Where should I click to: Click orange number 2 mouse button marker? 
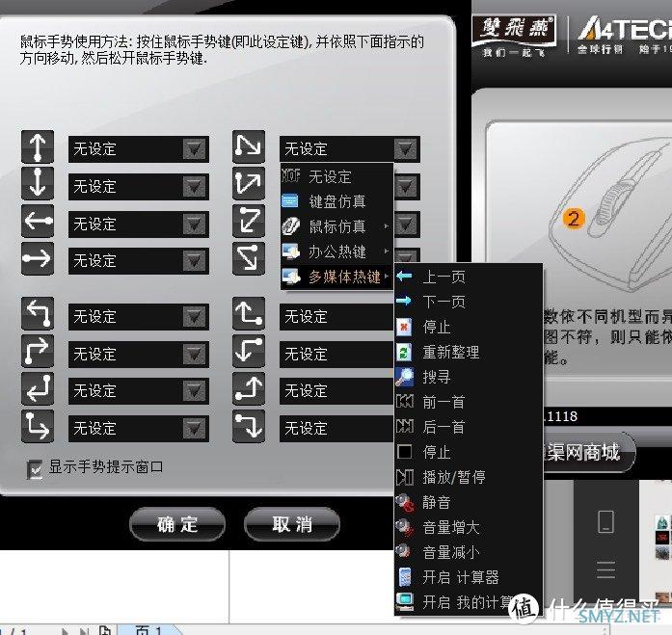[574, 219]
